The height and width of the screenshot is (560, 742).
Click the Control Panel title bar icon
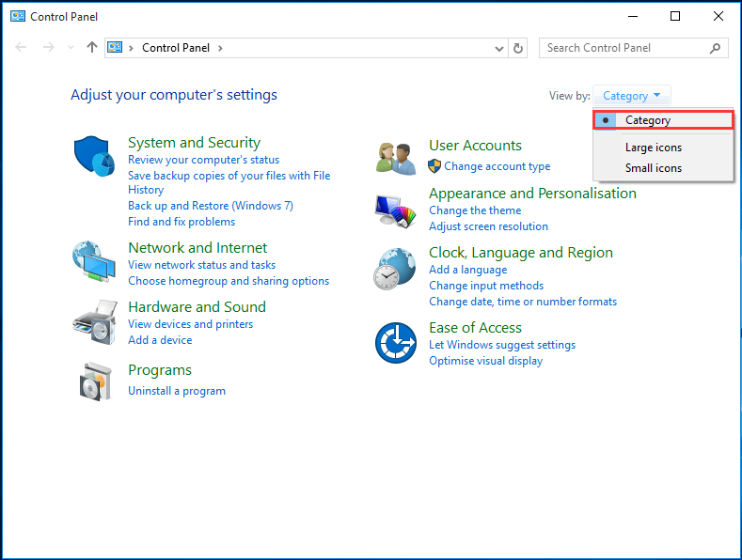(x=18, y=17)
